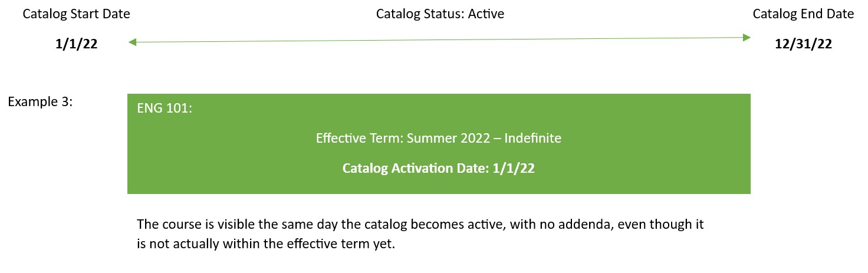Click the right arrowhead of the timeline
The height and width of the screenshot is (273, 868).
747,38
